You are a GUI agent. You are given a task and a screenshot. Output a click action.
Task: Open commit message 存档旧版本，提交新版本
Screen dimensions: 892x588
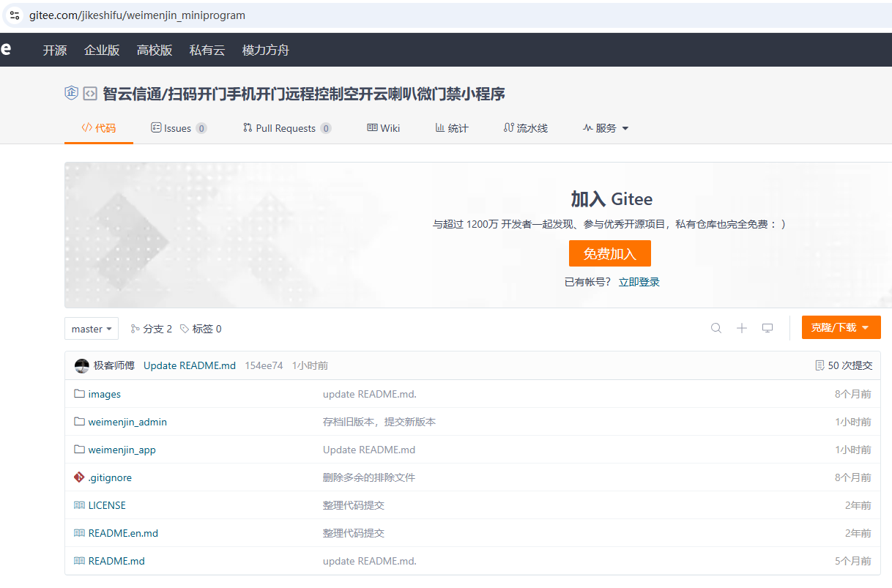pyautogui.click(x=379, y=422)
